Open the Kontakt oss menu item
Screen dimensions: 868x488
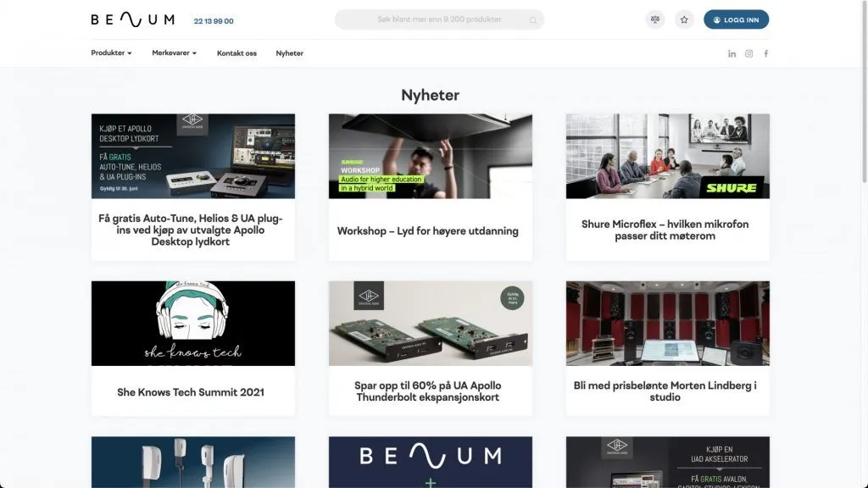click(x=236, y=53)
